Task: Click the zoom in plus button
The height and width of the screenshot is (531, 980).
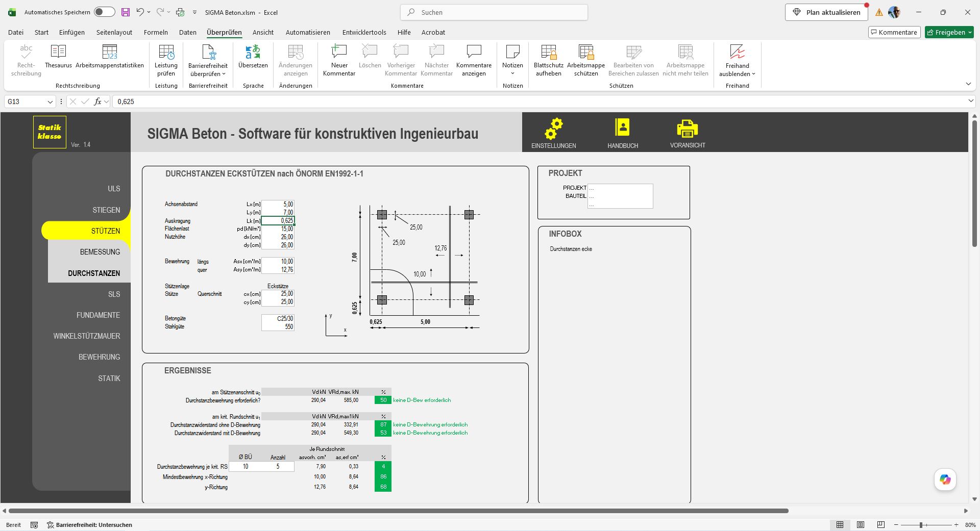Action: pos(957,525)
